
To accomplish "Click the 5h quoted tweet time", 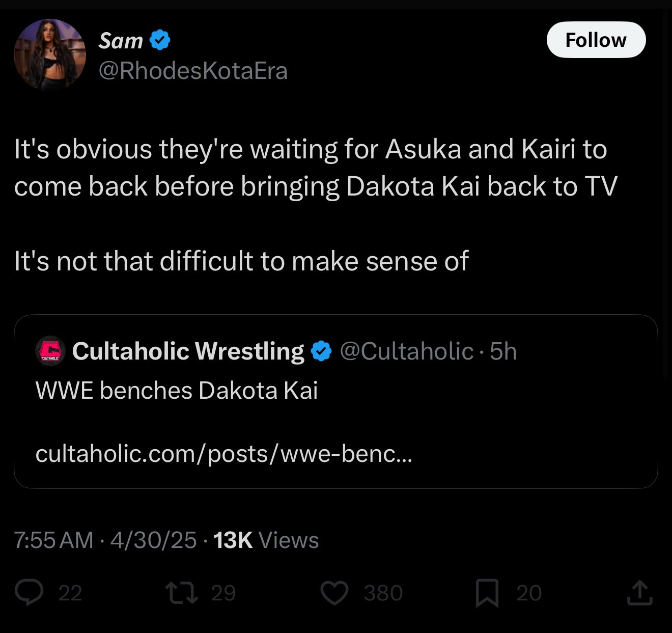I will (x=503, y=351).
